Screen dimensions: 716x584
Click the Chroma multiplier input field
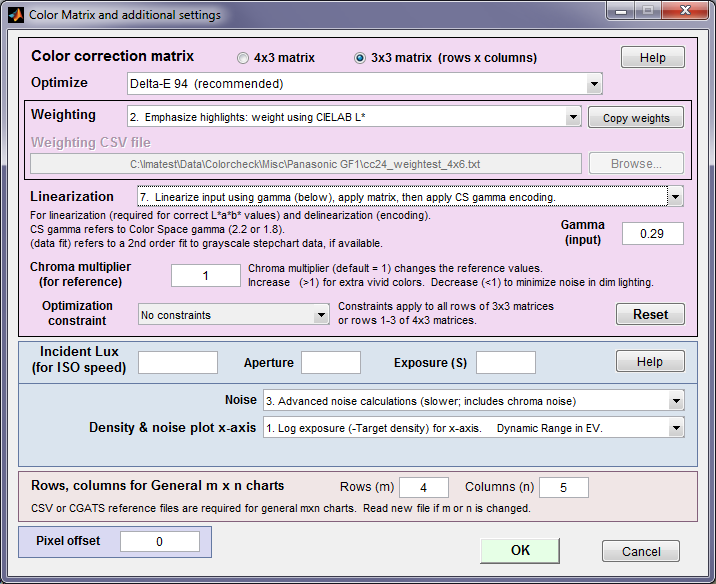(205, 275)
